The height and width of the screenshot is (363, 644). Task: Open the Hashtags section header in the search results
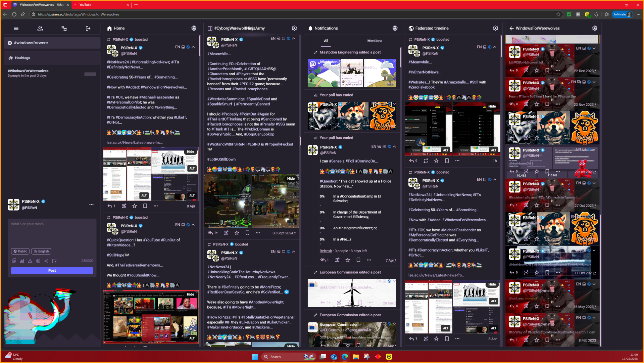[52, 58]
